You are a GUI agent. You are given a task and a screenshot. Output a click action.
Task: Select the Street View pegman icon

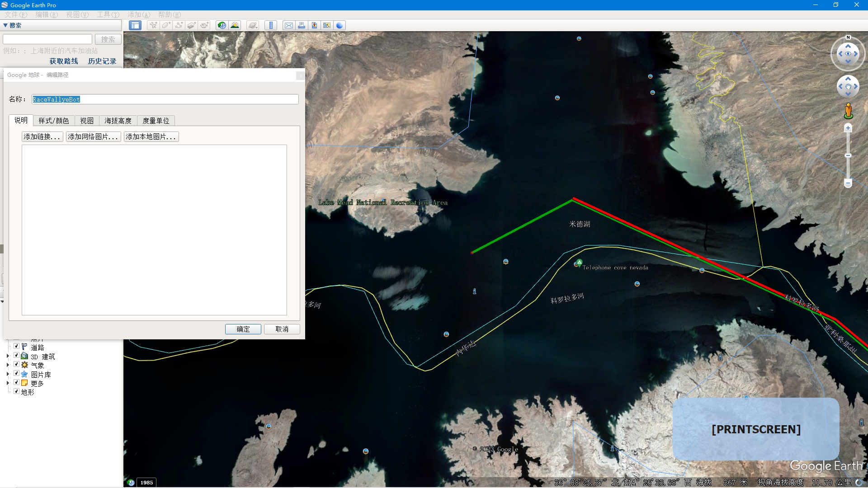click(x=848, y=111)
